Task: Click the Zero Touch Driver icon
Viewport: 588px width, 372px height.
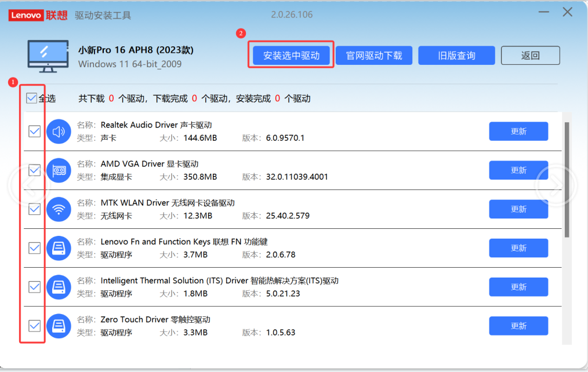Action: (59, 326)
